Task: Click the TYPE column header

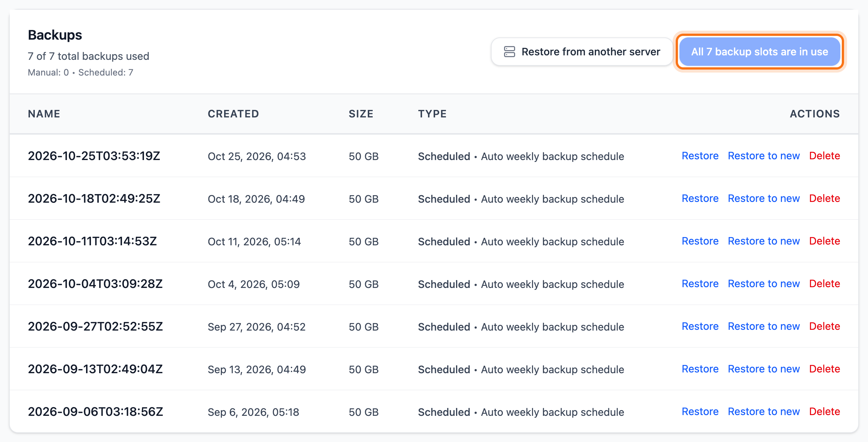Action: point(433,114)
